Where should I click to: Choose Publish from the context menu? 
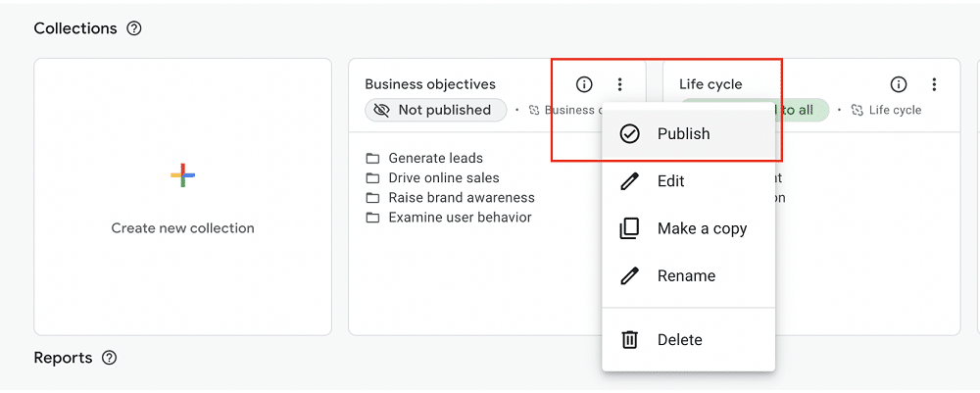(688, 133)
